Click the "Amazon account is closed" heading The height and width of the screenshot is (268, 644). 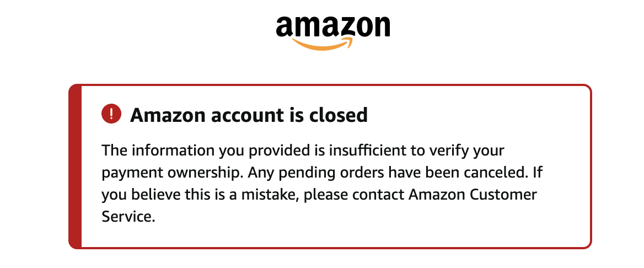[x=249, y=115]
